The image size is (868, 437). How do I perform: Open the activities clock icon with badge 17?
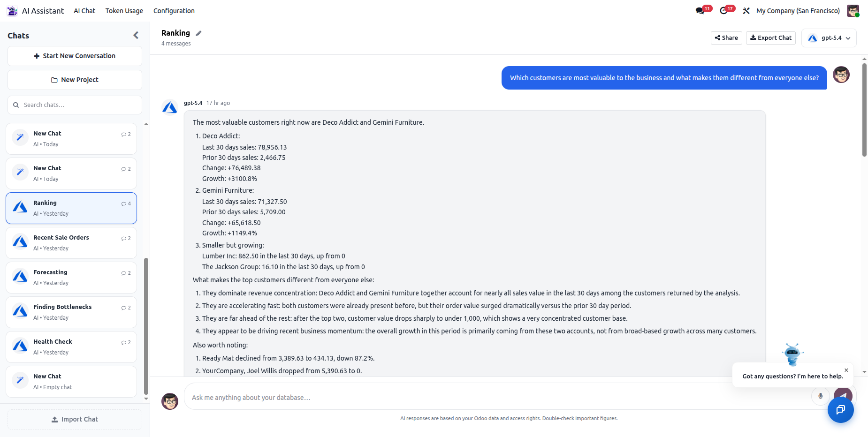724,11
